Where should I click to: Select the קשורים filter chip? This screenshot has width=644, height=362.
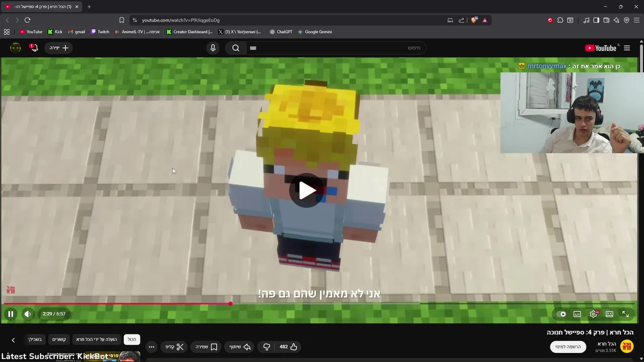[59, 339]
